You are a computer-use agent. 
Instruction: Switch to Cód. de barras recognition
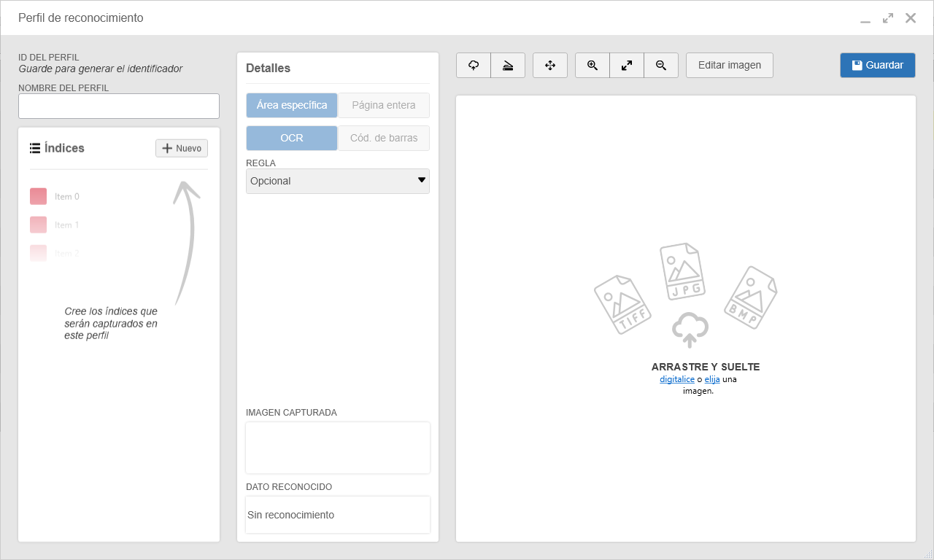click(384, 138)
